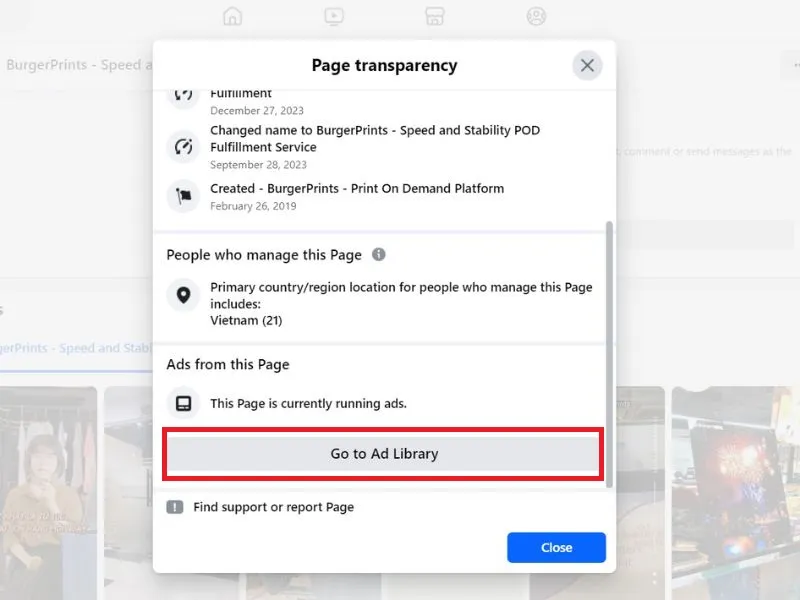This screenshot has width=800, height=600.
Task: Click the dialog's vertical scrollbar
Action: (x=609, y=354)
